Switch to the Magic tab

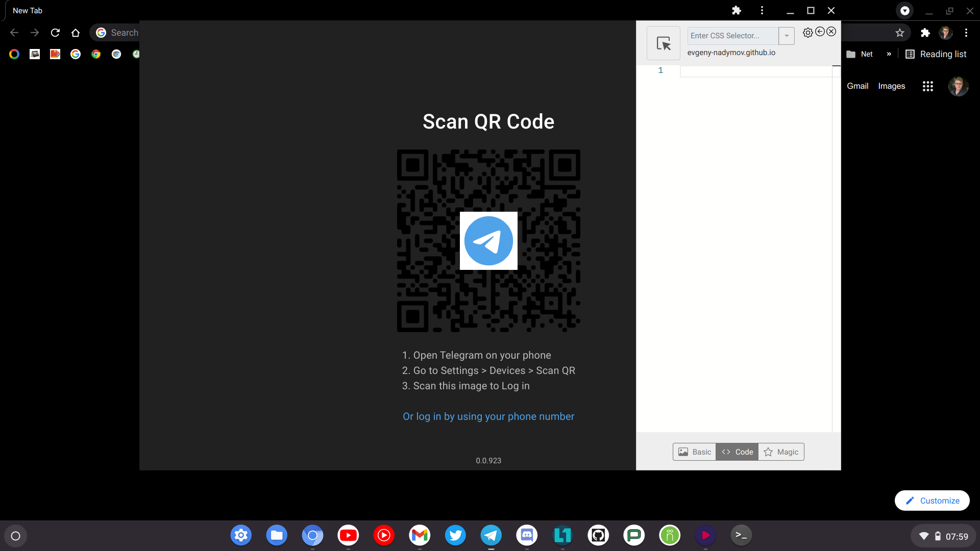[781, 452]
